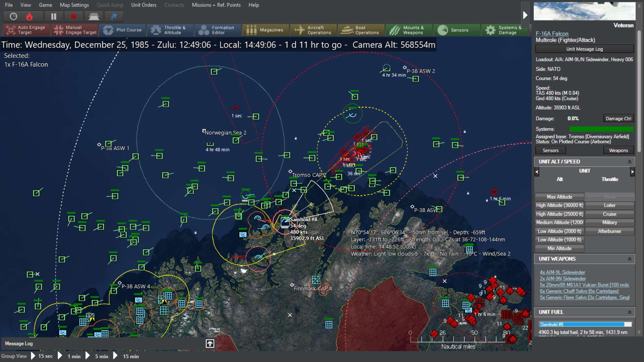644x362 pixels.
Task: Open the 20mm/85 M61A1 Vulcan Burst link
Action: 584,285
